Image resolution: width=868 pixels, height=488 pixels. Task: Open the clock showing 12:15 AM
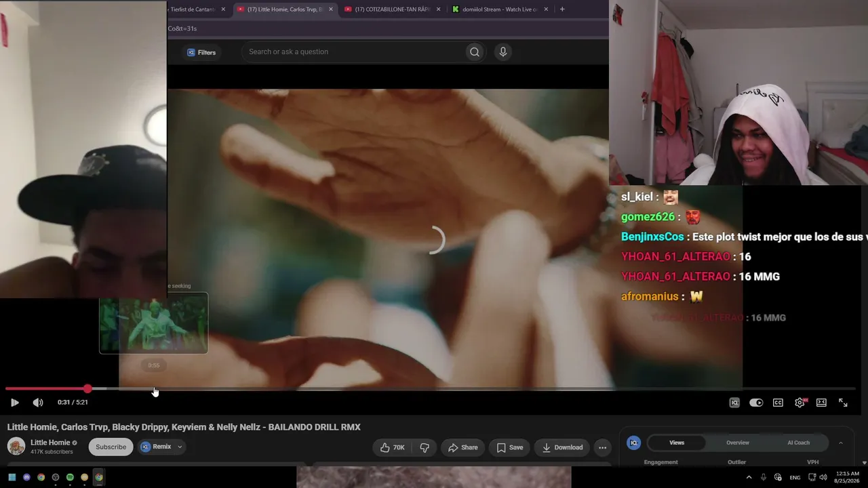[848, 477]
